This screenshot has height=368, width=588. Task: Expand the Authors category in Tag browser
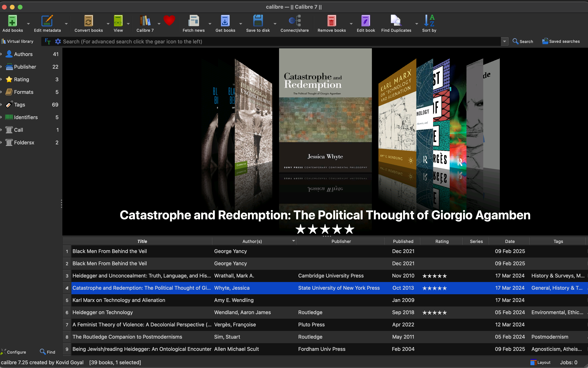(1, 54)
